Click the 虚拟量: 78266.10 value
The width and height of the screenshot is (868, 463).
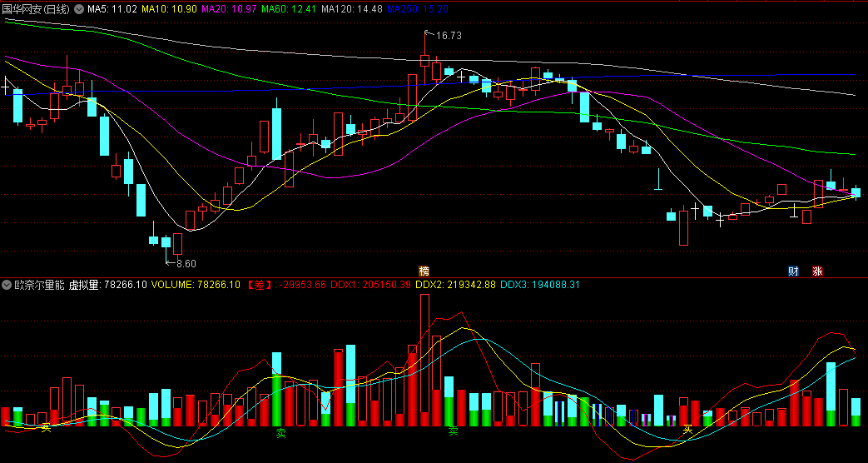point(107,286)
